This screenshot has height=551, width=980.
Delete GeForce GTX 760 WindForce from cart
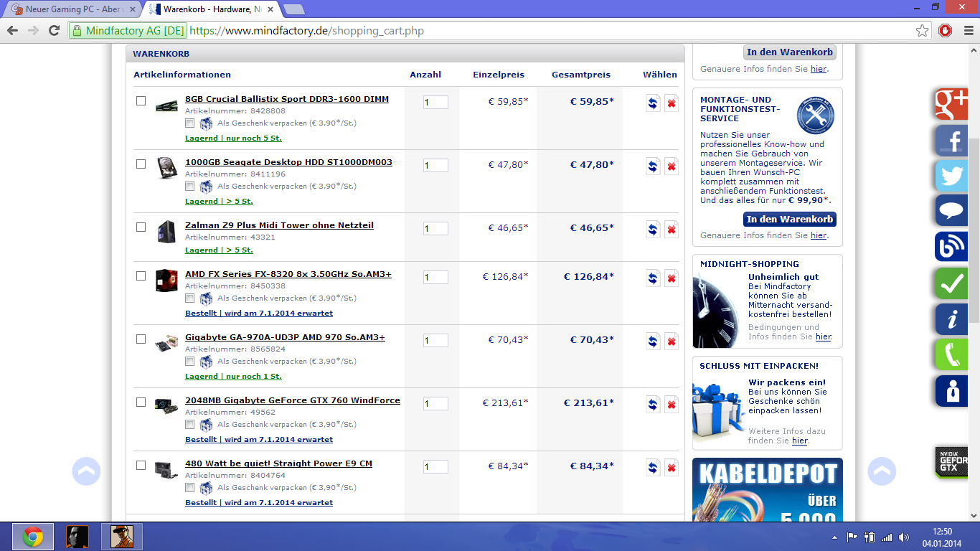[x=672, y=404]
